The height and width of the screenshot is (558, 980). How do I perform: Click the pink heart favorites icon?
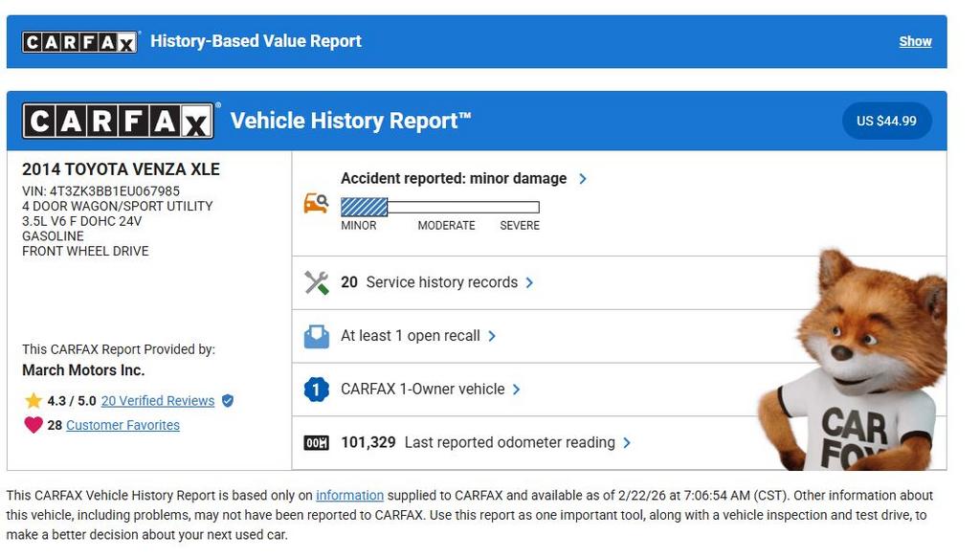pos(33,425)
